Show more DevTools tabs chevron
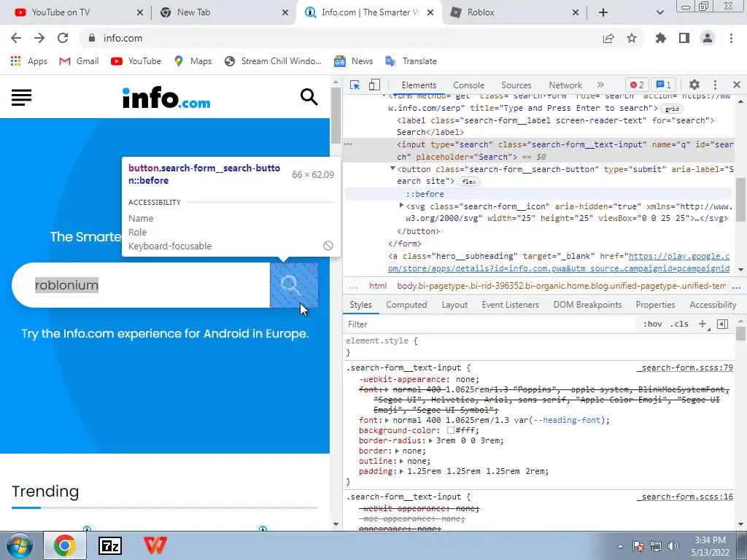The width and height of the screenshot is (747, 560). pyautogui.click(x=600, y=85)
